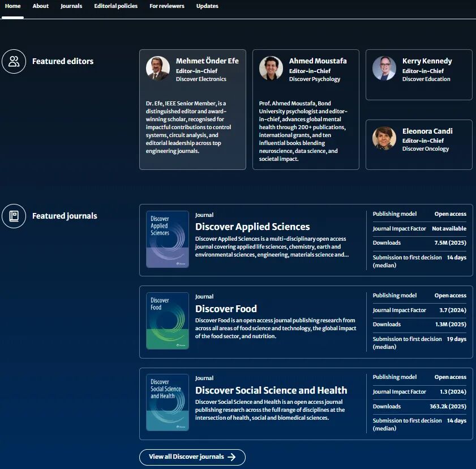
Task: Click the Not available impact factor value
Action: [449, 228]
